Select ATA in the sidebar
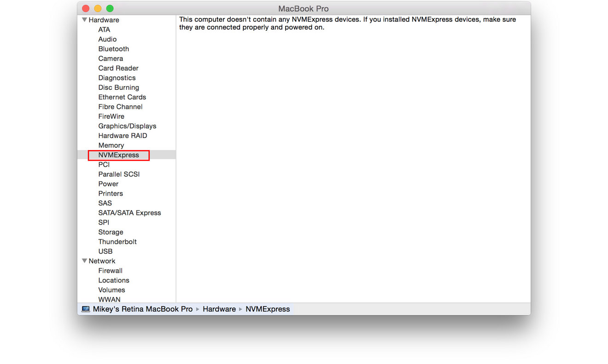Image resolution: width=608 pixels, height=364 pixels. pyautogui.click(x=104, y=29)
